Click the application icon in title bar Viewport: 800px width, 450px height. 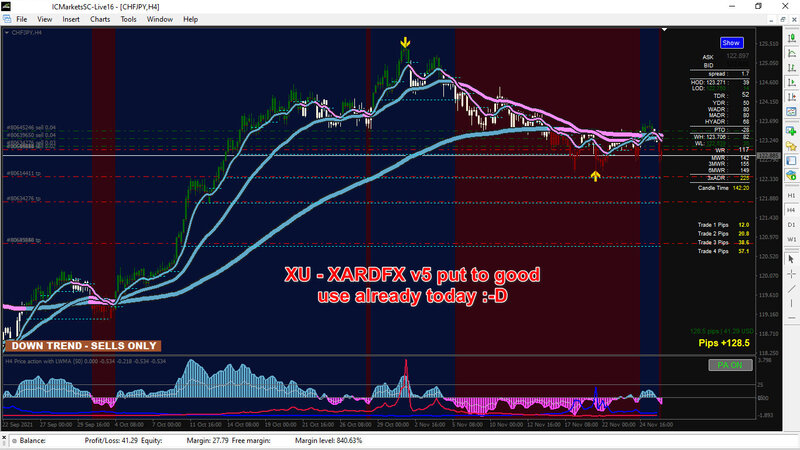6,6
